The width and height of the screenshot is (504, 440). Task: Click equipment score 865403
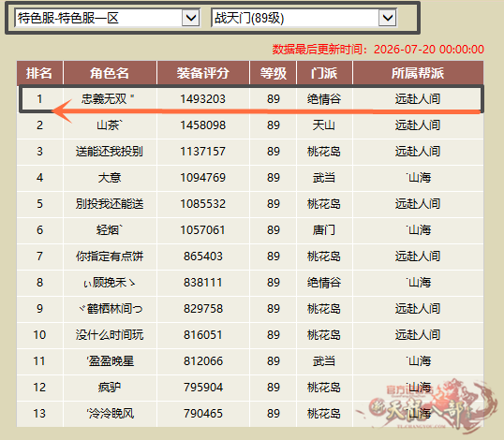203,257
